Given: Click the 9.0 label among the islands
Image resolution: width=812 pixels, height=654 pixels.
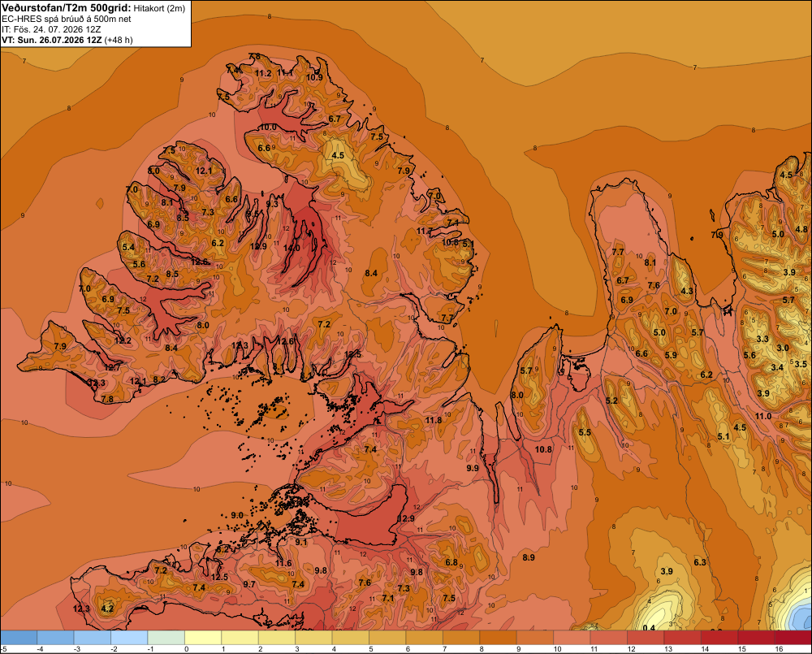Looking at the screenshot, I should (x=236, y=515).
